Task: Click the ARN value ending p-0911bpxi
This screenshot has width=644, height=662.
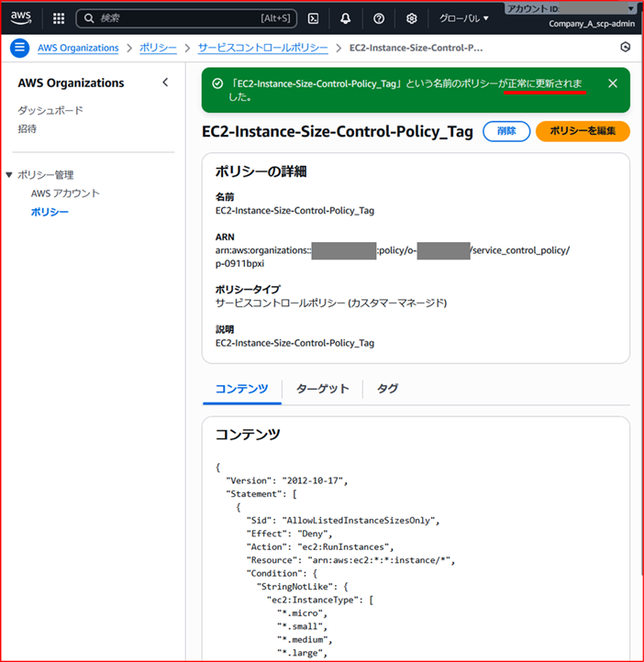Action: (393, 257)
